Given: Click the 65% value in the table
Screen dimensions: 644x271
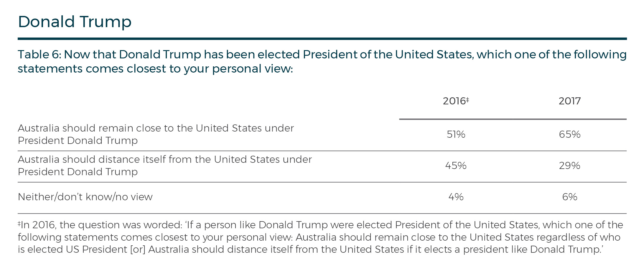Looking at the screenshot, I should (x=569, y=134).
